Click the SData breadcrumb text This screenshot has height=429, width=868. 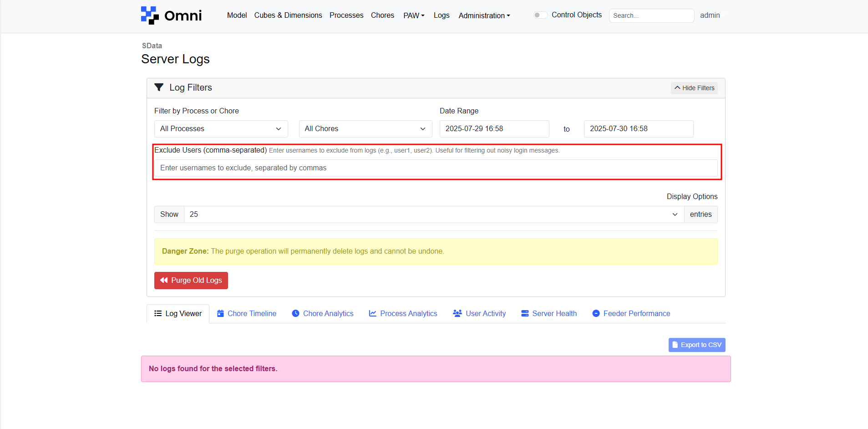152,46
